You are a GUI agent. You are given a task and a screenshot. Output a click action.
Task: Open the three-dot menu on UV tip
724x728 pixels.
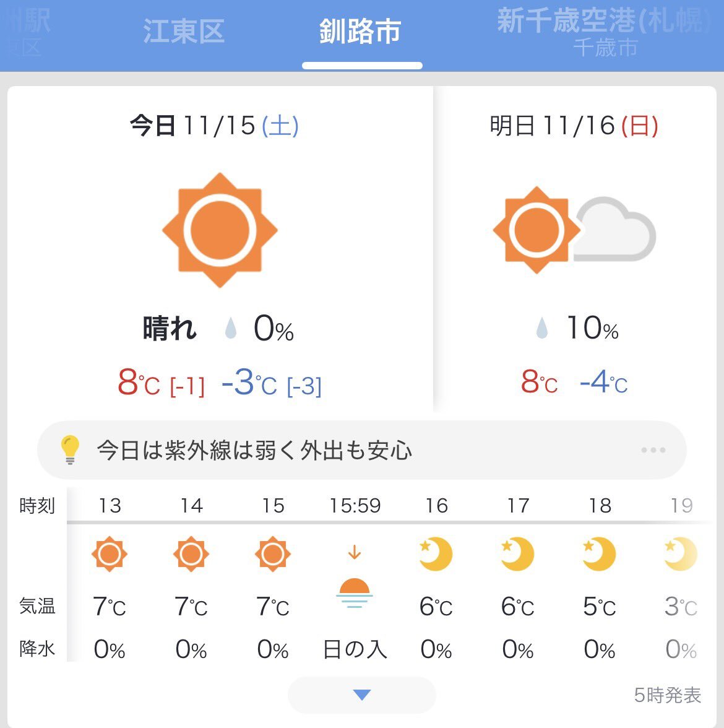[x=653, y=450]
